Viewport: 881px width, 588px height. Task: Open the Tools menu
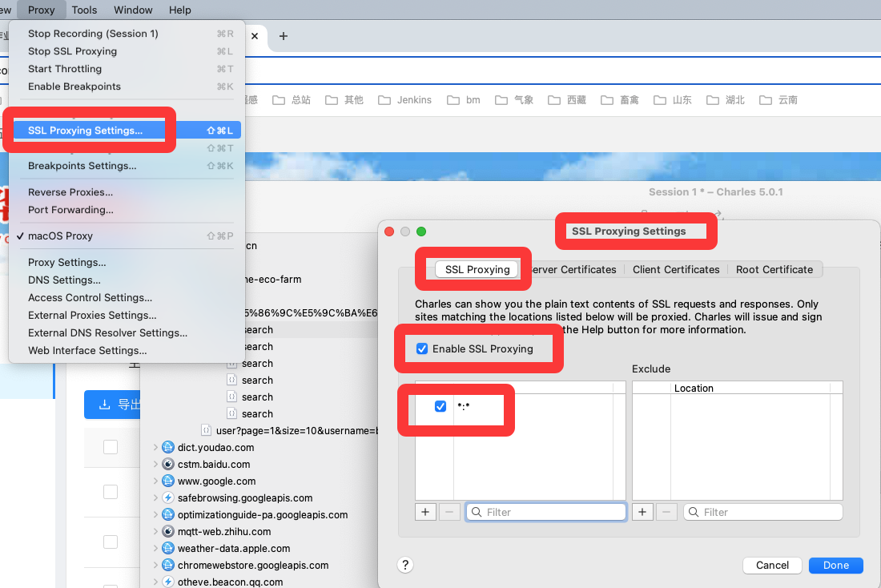[x=84, y=10]
